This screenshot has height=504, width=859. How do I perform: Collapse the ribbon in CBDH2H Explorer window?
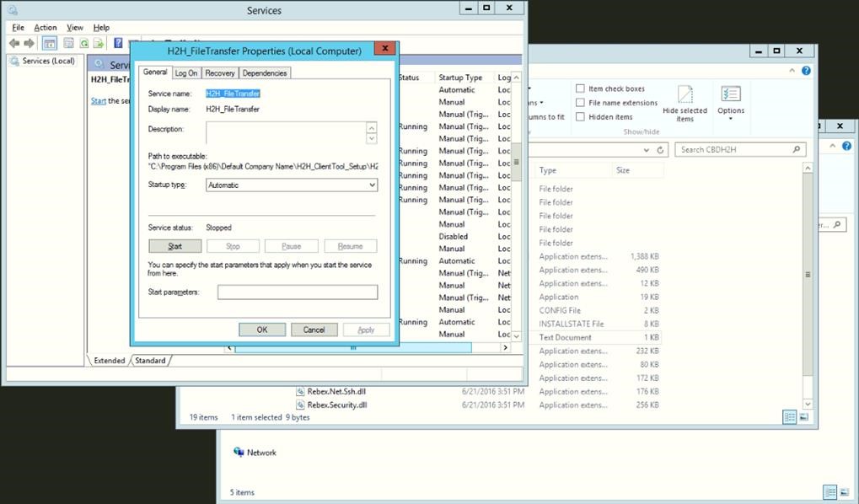(792, 71)
